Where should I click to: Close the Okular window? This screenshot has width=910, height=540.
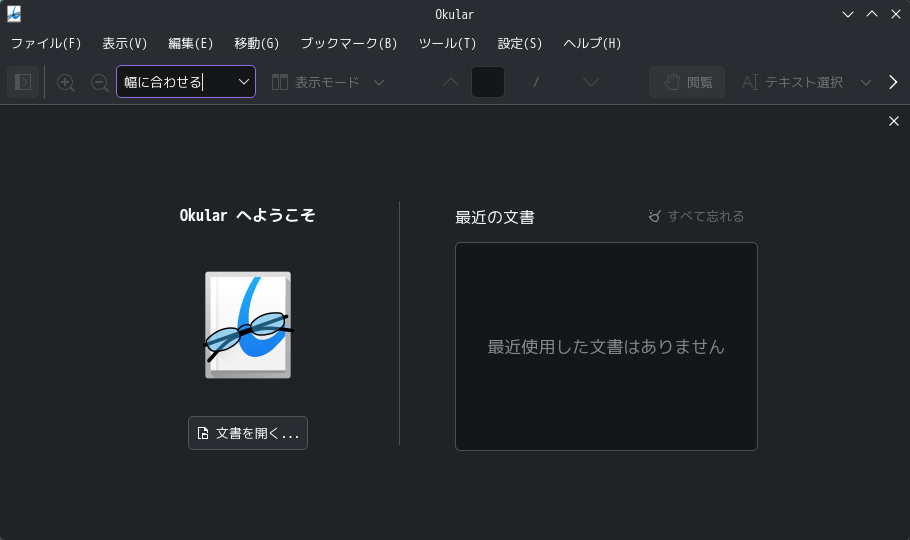[895, 15]
